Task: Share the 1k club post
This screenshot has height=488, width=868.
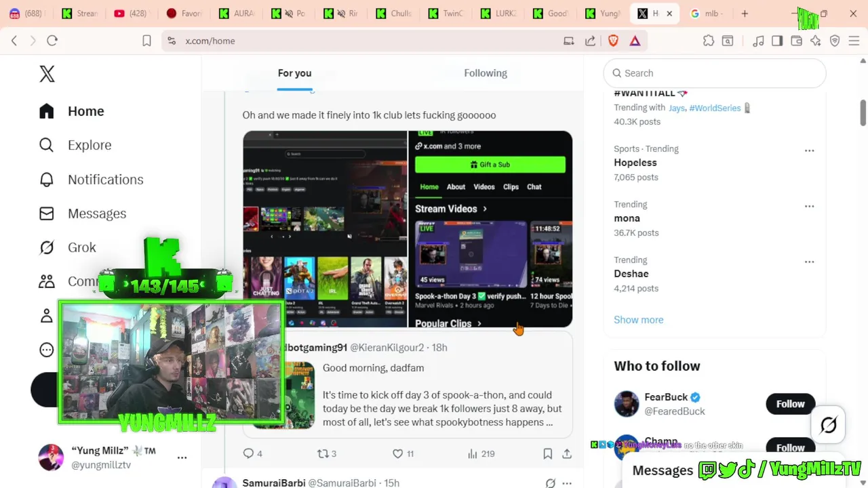Action: click(567, 453)
